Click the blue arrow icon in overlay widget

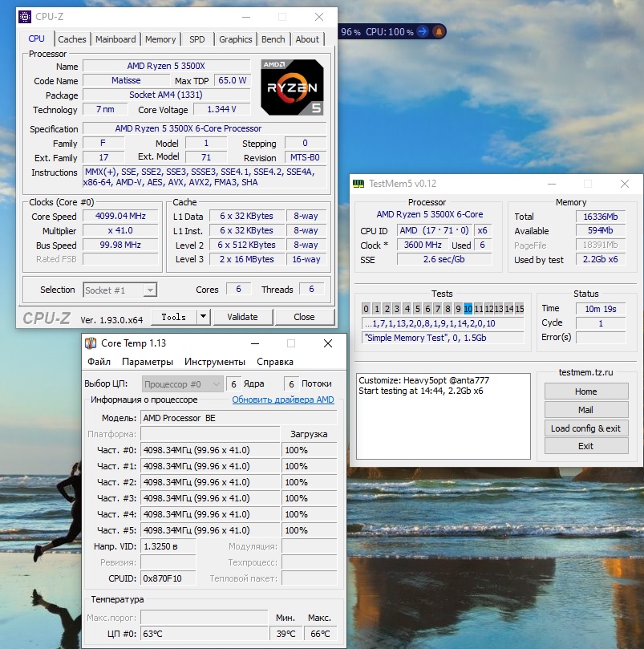[x=423, y=31]
